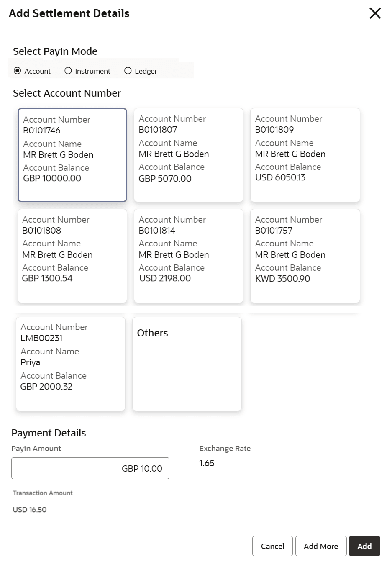Open the Others account option

click(187, 363)
